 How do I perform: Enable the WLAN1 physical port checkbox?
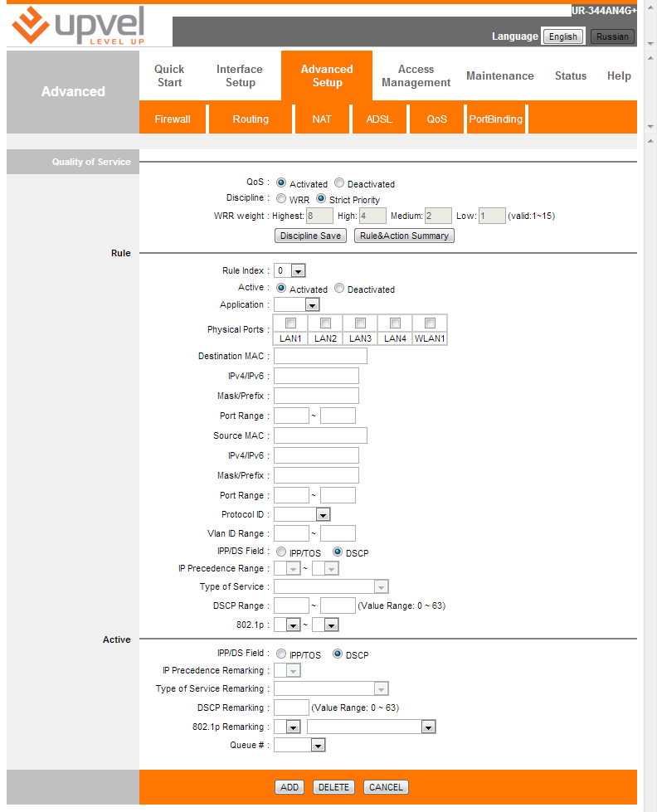click(430, 323)
